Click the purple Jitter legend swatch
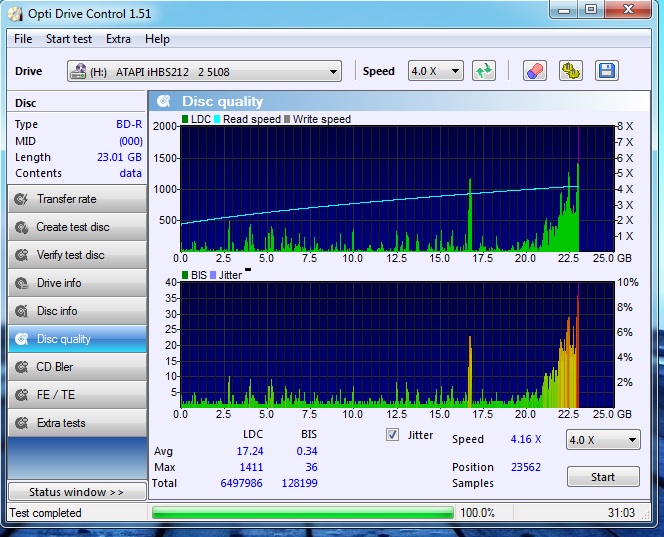This screenshot has width=664, height=537. 213,275
